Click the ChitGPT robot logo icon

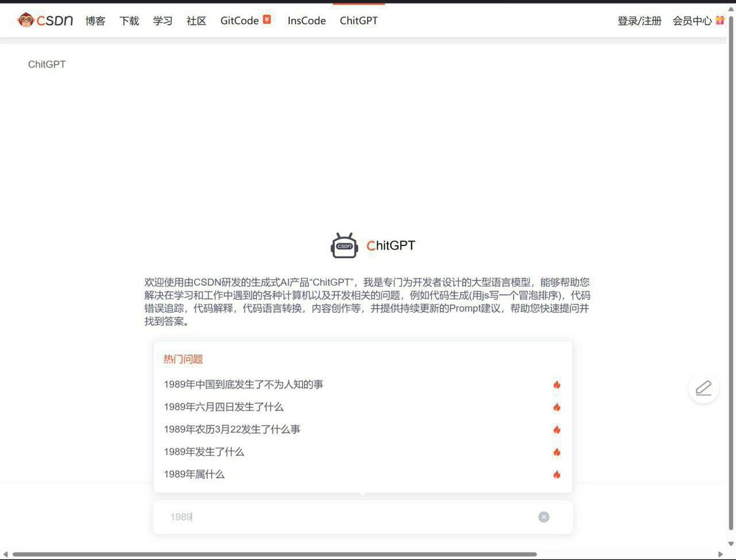344,245
